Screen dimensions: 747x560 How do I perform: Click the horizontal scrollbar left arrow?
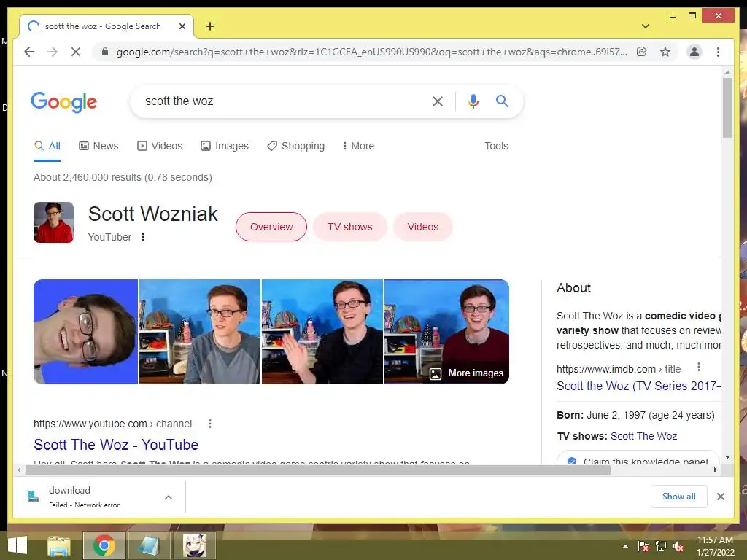click(18, 470)
